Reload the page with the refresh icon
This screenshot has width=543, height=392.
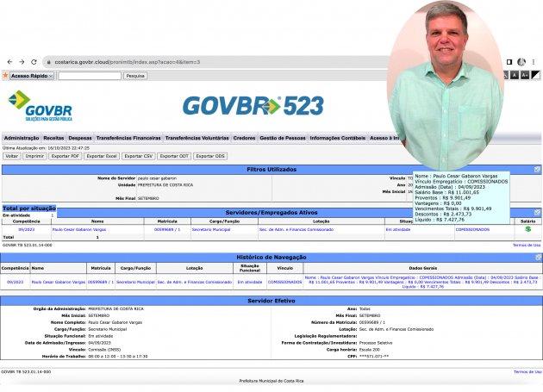coord(34,62)
